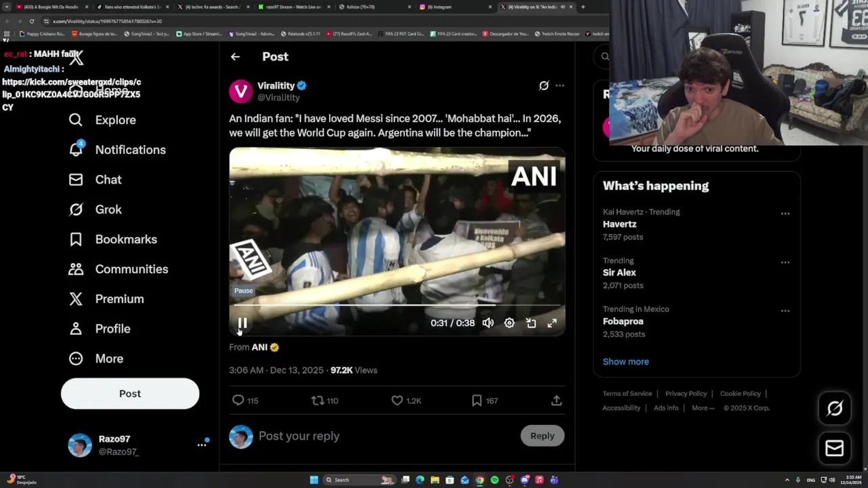
Task: Click the white Post compose button
Action: click(x=130, y=394)
